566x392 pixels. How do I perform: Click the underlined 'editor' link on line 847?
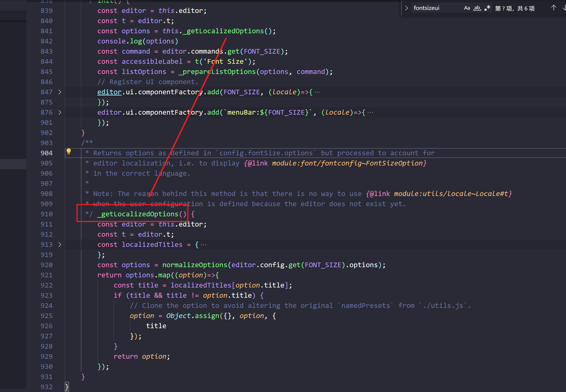tap(109, 92)
